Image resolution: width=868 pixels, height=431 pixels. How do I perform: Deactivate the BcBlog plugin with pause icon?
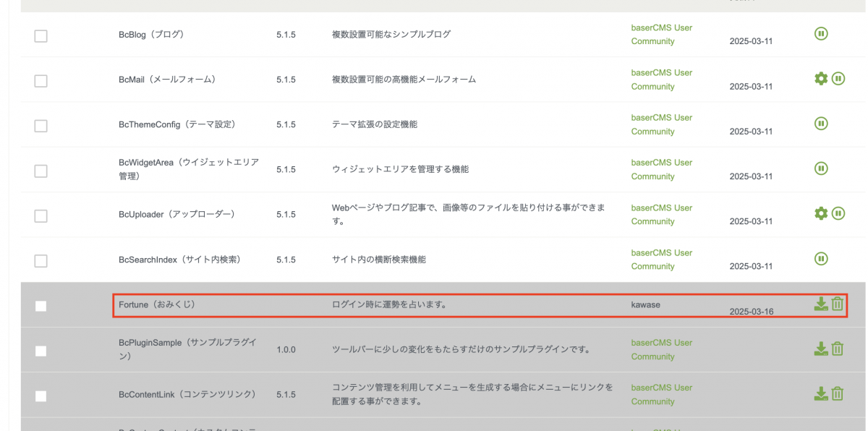click(x=821, y=33)
